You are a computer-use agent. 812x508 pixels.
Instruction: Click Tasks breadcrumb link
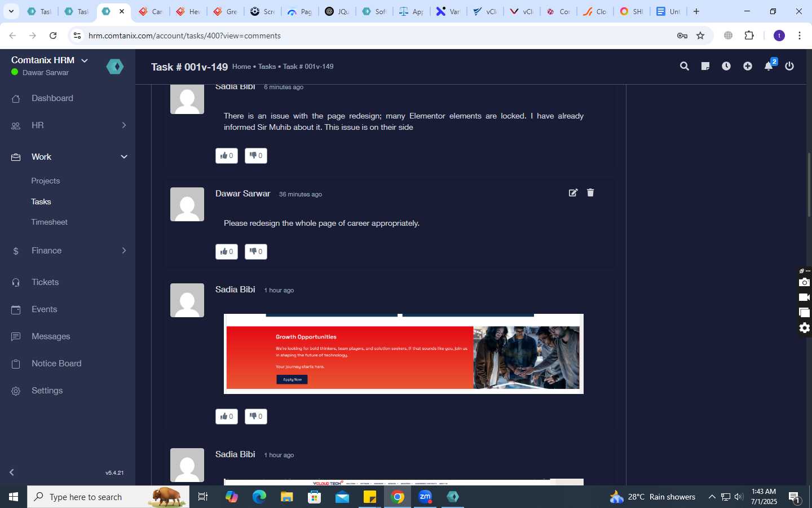click(267, 67)
